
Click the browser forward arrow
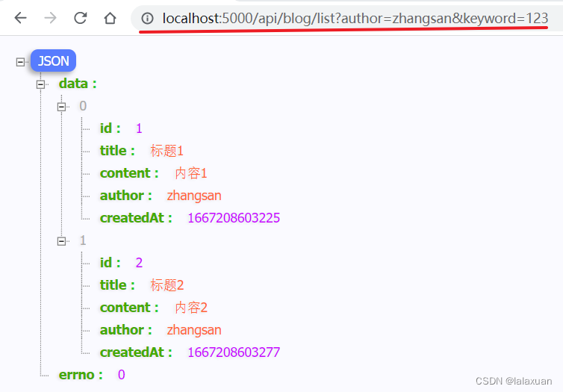50,18
